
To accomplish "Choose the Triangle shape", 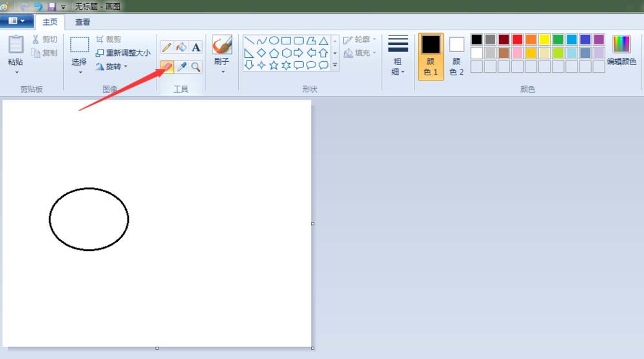I will click(x=324, y=41).
